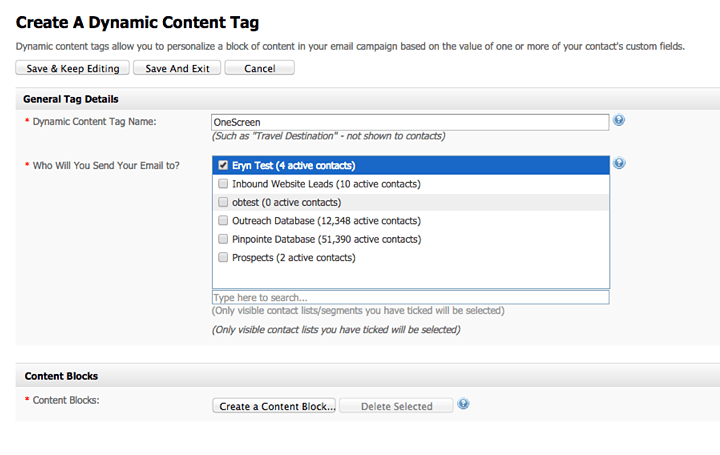Open help icon beside contact list box
The image size is (720, 455).
coord(619,163)
